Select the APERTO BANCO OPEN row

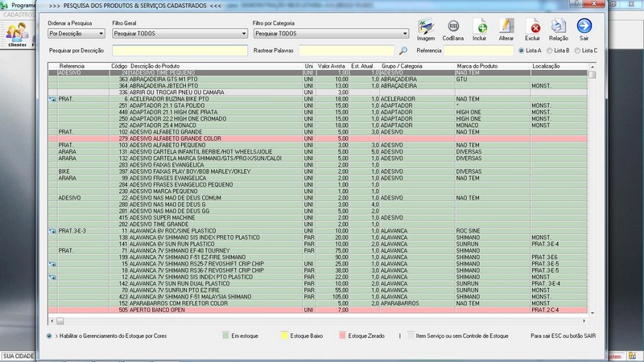tap(318, 310)
